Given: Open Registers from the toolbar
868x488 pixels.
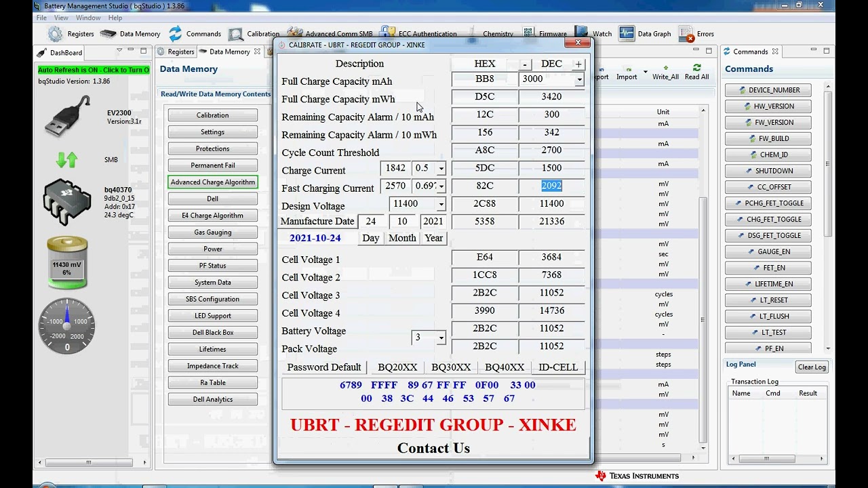Looking at the screenshot, I should click(x=71, y=34).
